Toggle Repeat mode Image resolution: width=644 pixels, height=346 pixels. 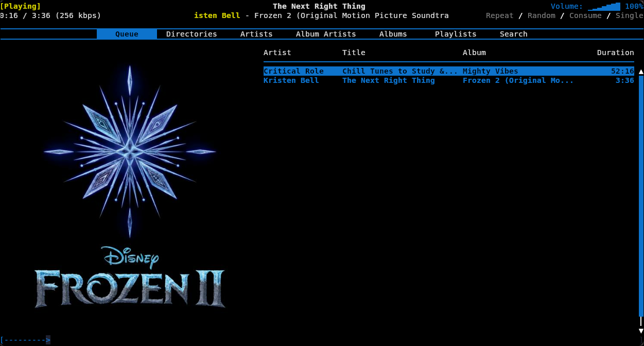tap(500, 15)
